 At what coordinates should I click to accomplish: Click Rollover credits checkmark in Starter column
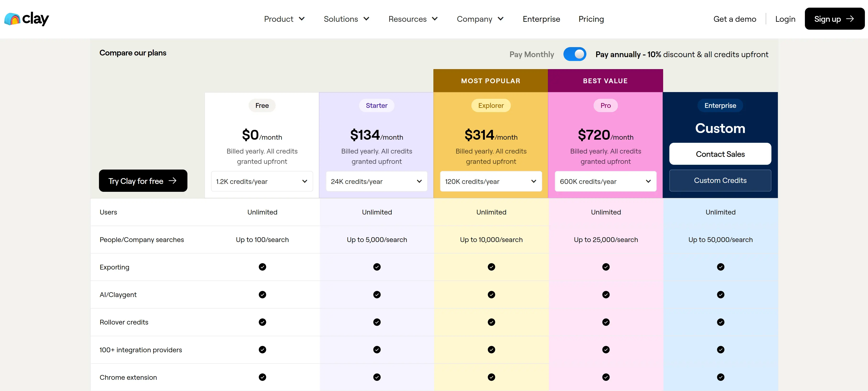[377, 322]
